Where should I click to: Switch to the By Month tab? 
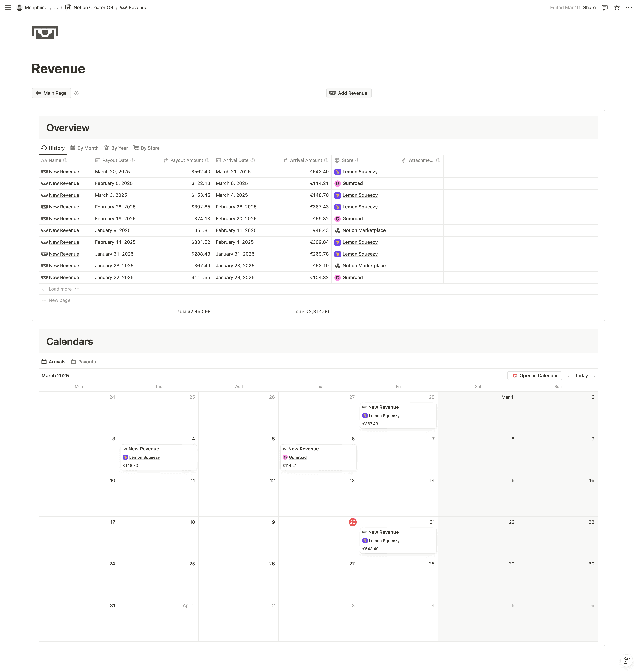84,148
